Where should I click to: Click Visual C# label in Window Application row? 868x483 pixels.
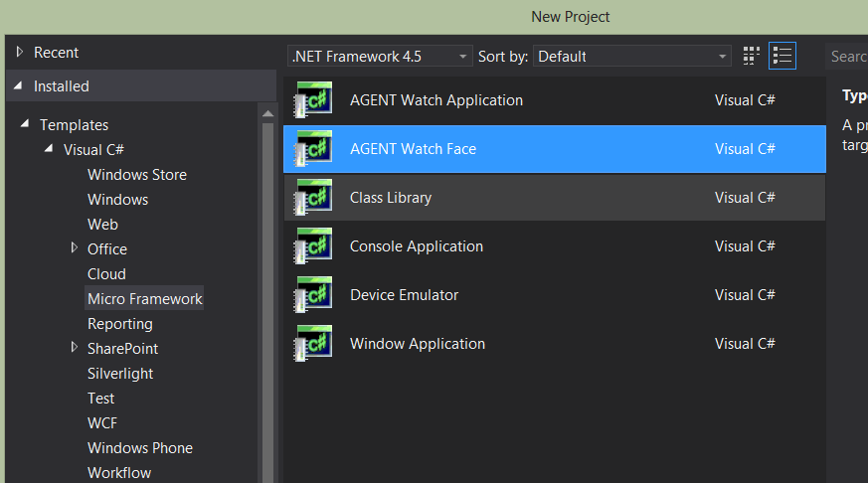[x=745, y=344]
